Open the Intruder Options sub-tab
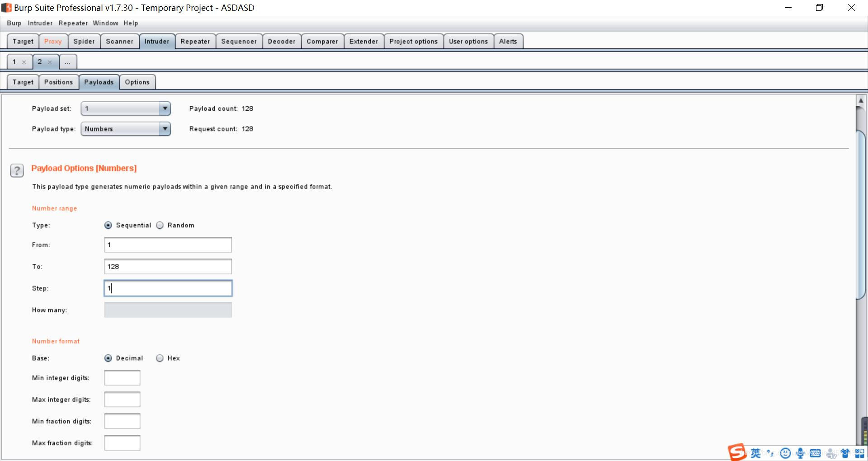This screenshot has height=461, width=868. point(137,82)
